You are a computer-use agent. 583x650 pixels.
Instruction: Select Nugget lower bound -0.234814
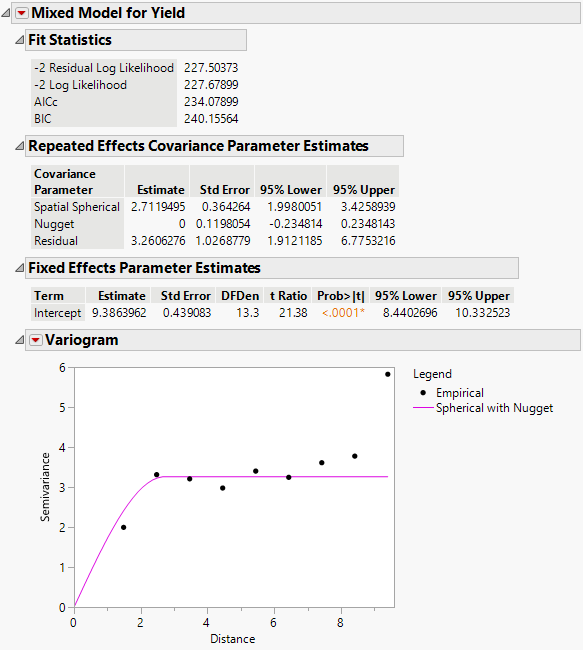coord(296,224)
